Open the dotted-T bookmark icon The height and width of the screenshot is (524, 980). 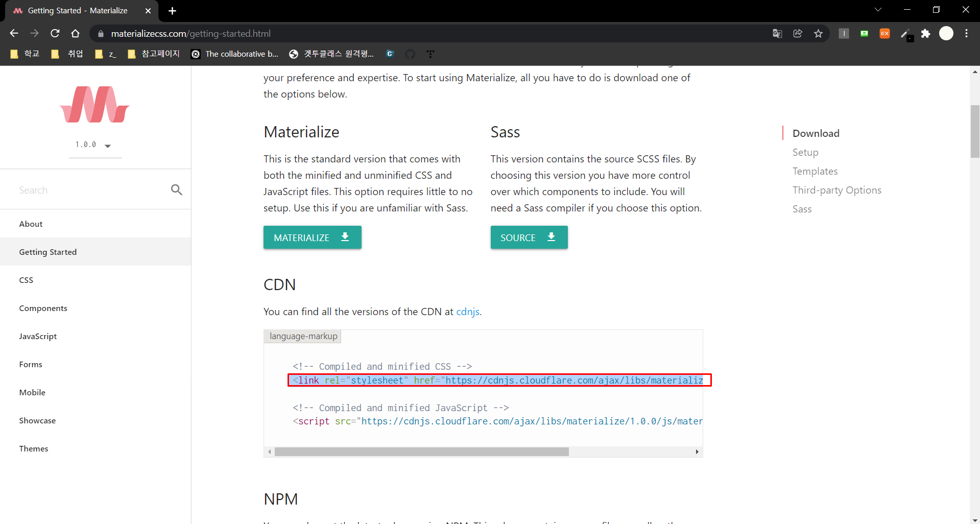click(431, 54)
